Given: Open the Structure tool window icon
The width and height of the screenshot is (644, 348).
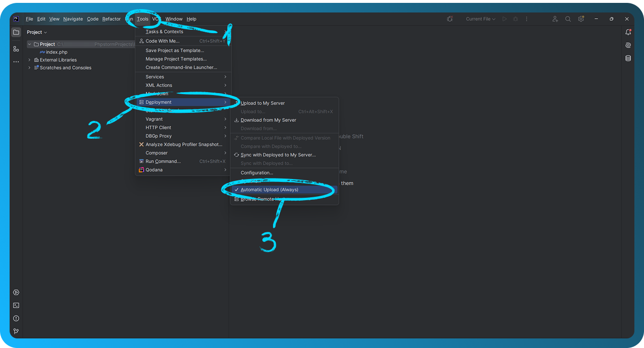Looking at the screenshot, I should (16, 49).
